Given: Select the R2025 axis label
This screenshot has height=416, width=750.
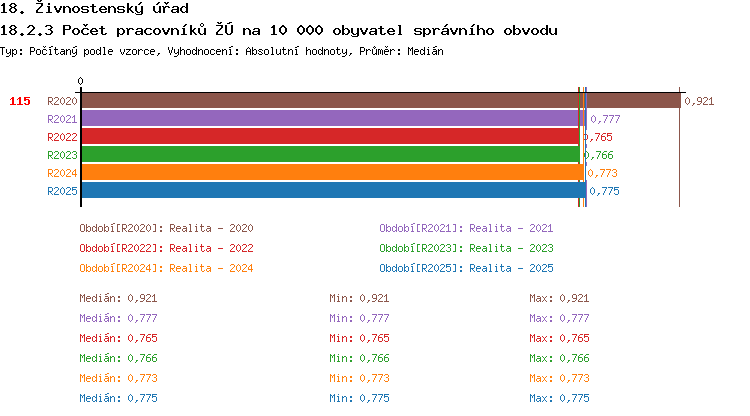Looking at the screenshot, I should tap(62, 191).
